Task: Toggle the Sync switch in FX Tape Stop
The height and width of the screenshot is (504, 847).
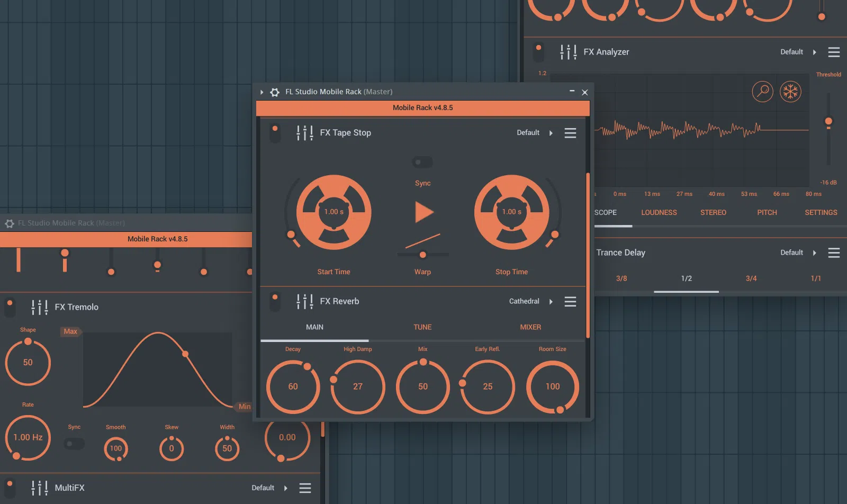Action: click(x=422, y=163)
